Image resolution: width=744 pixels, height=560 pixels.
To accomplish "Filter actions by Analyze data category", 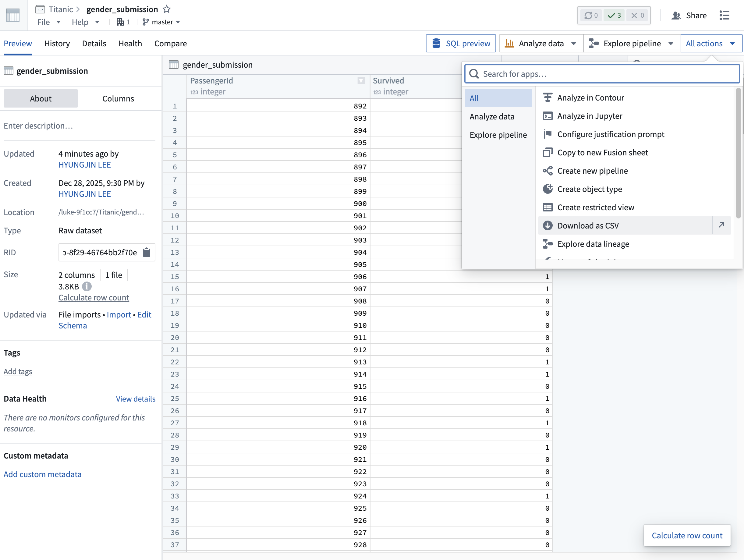I will [498, 116].
